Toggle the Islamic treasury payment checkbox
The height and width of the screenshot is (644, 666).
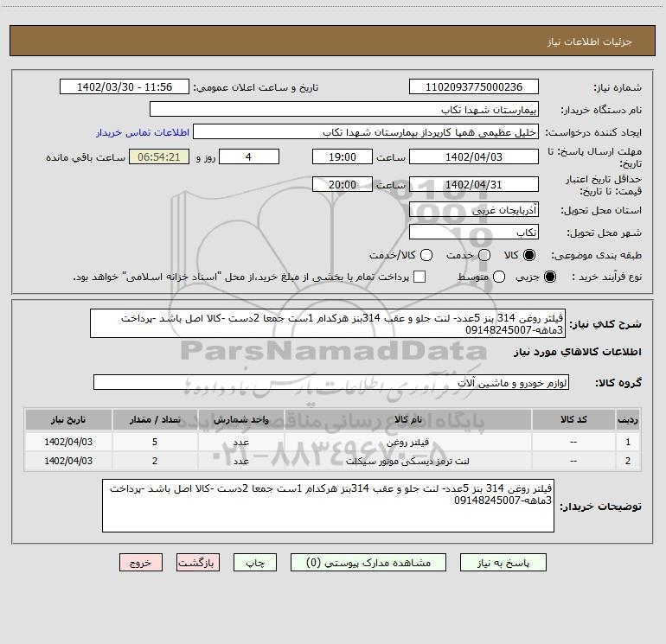coord(419,277)
